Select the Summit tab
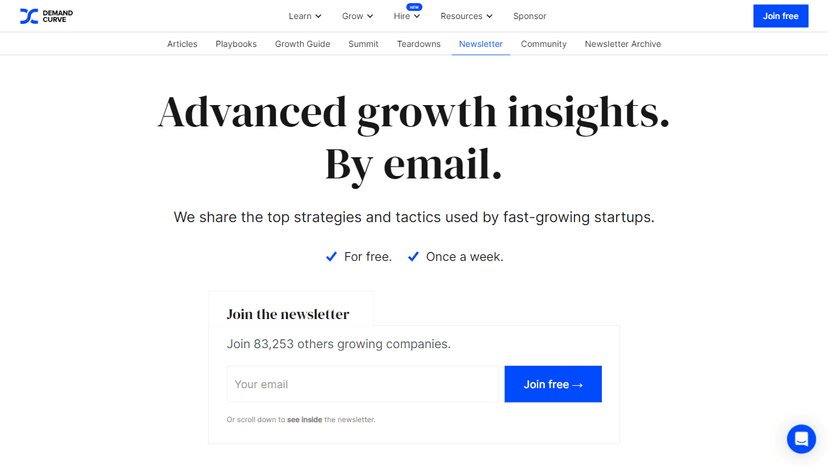This screenshot has width=828, height=466. point(363,44)
